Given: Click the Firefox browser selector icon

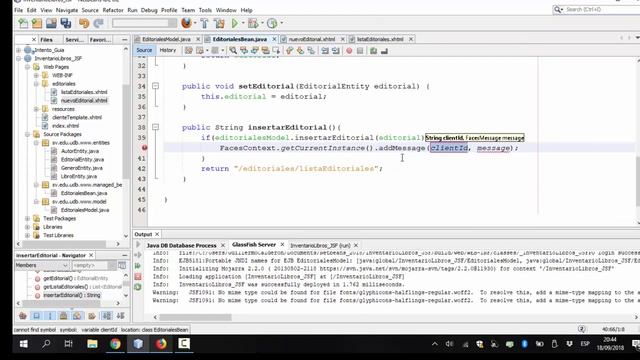Looking at the screenshot, I should (186, 23).
